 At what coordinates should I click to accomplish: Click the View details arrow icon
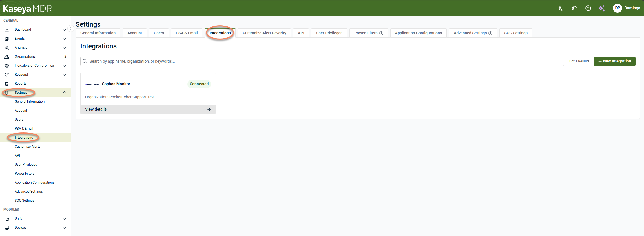[209, 109]
